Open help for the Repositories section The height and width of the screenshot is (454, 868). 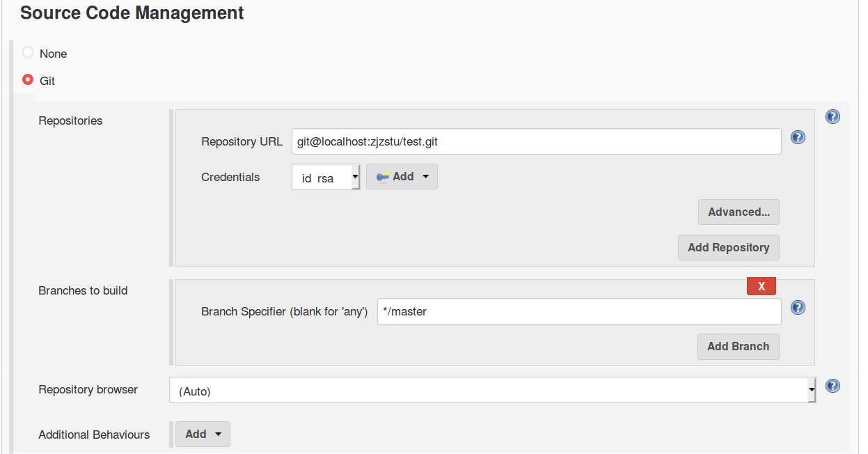click(833, 117)
